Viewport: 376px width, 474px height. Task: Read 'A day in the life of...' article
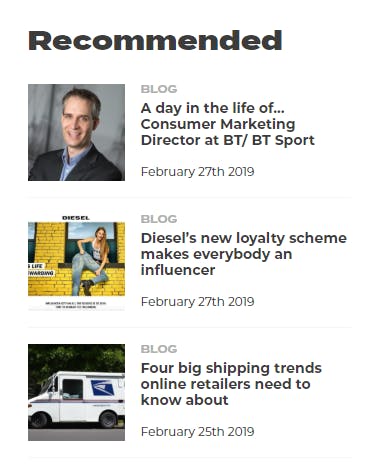point(228,124)
